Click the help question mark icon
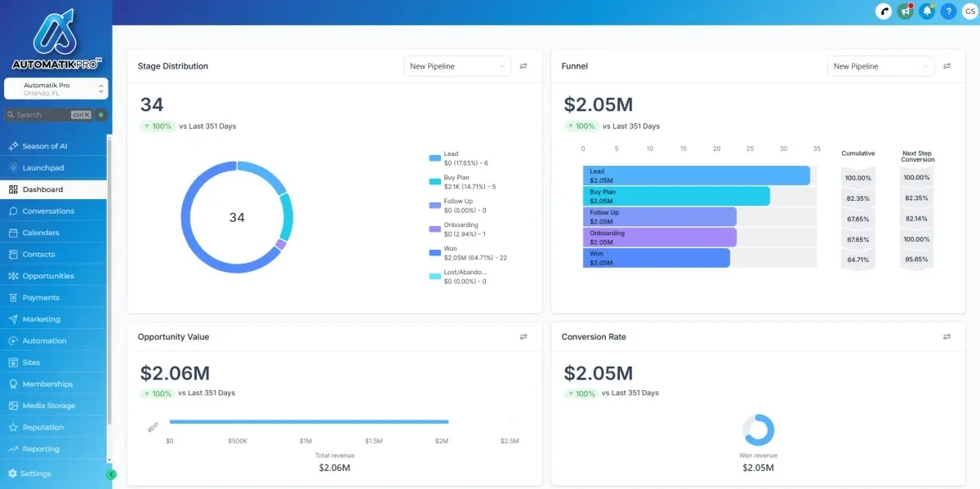 tap(948, 11)
